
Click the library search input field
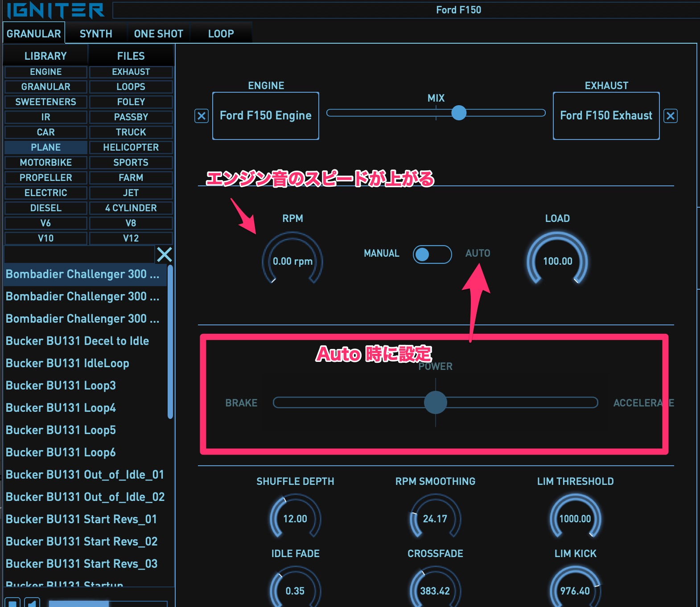pyautogui.click(x=79, y=254)
